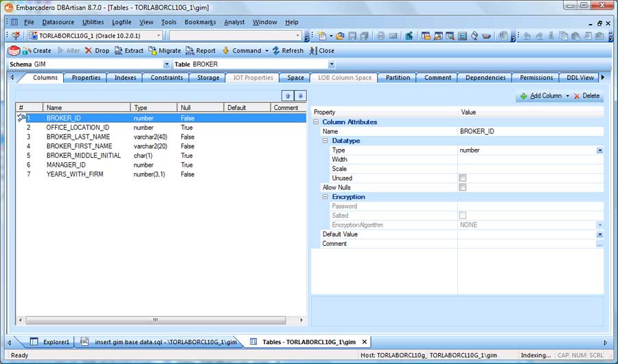Click the camcorder icon in toolbar
The image size is (618, 364).
coord(486,36)
